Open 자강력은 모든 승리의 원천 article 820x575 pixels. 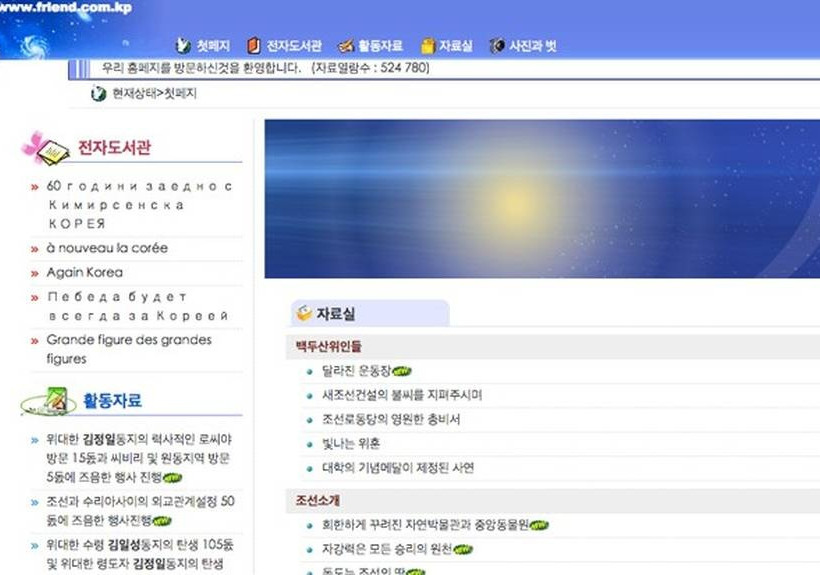386,549
